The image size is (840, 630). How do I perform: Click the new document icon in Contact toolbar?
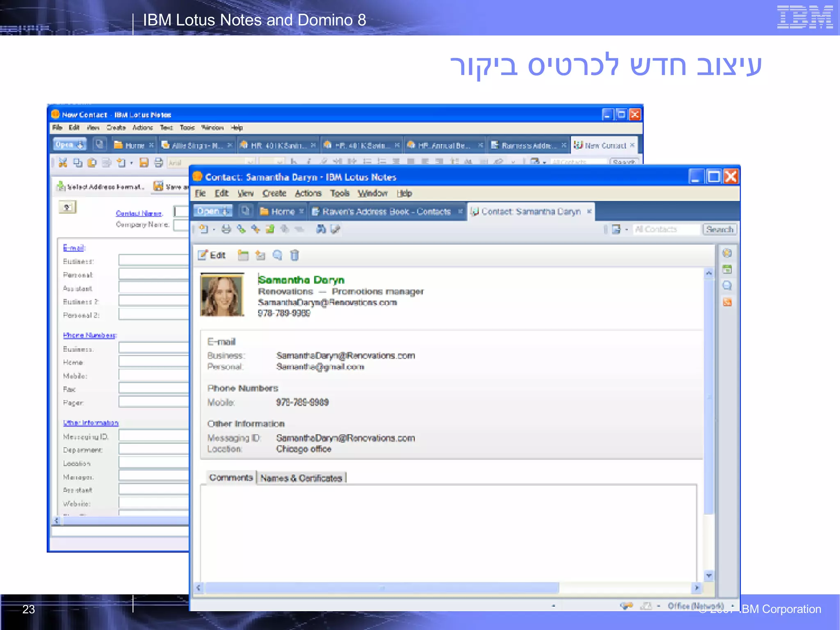tap(203, 229)
